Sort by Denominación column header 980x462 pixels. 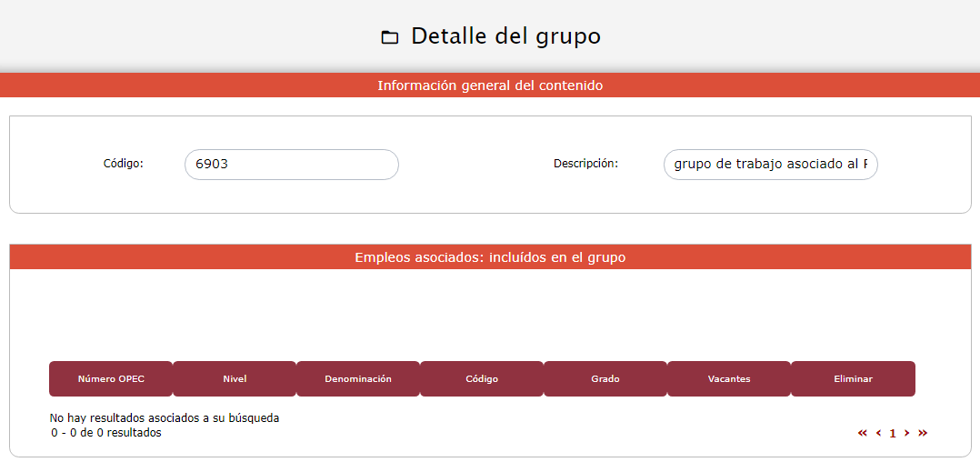point(358,379)
